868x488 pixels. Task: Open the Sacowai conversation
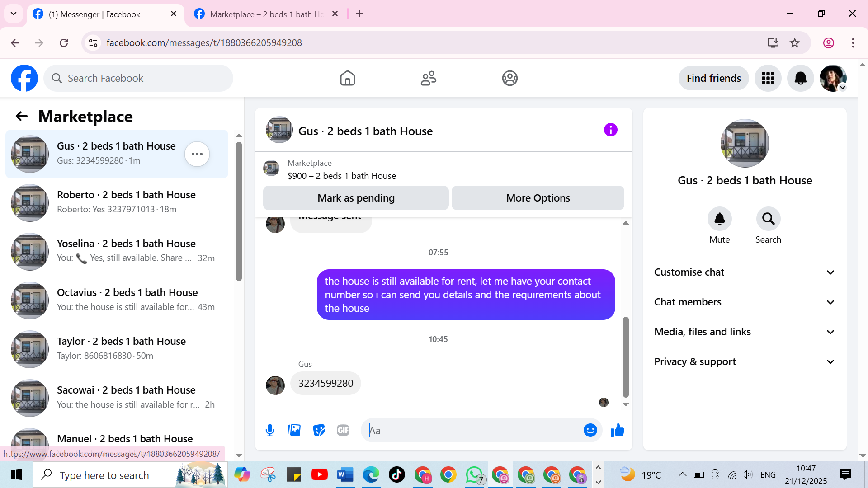point(117,398)
